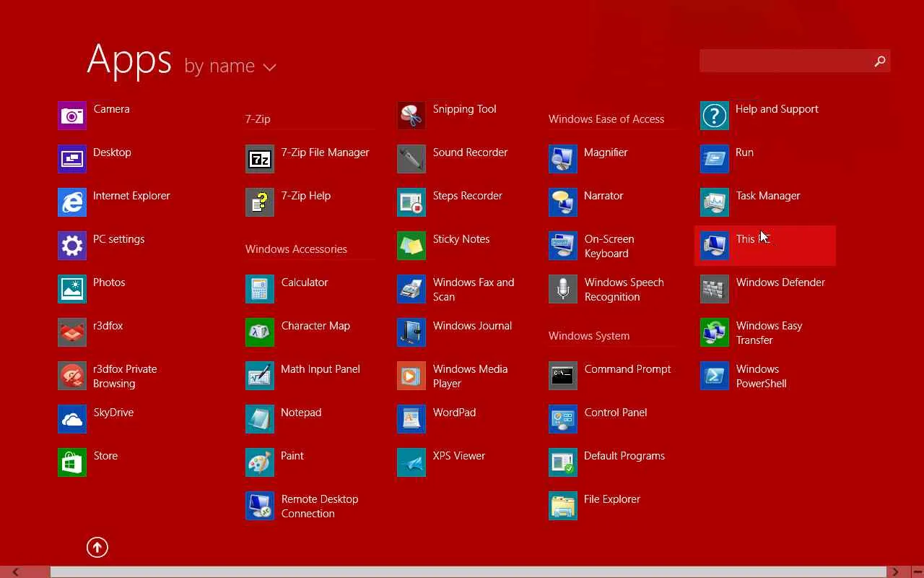Click the 'Control Panel' label text
Viewport: 924px width, 578px height.
coord(616,412)
